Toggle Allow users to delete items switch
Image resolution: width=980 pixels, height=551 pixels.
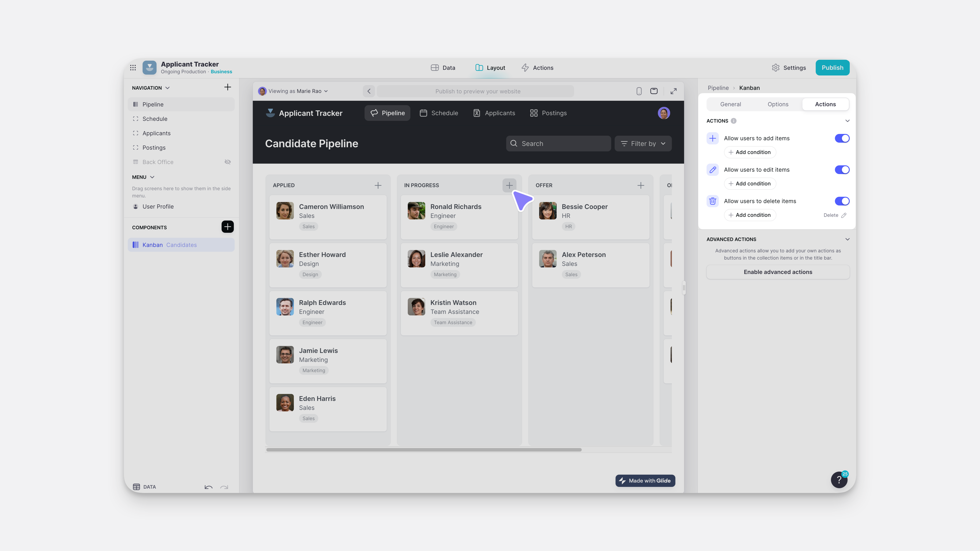coord(842,201)
